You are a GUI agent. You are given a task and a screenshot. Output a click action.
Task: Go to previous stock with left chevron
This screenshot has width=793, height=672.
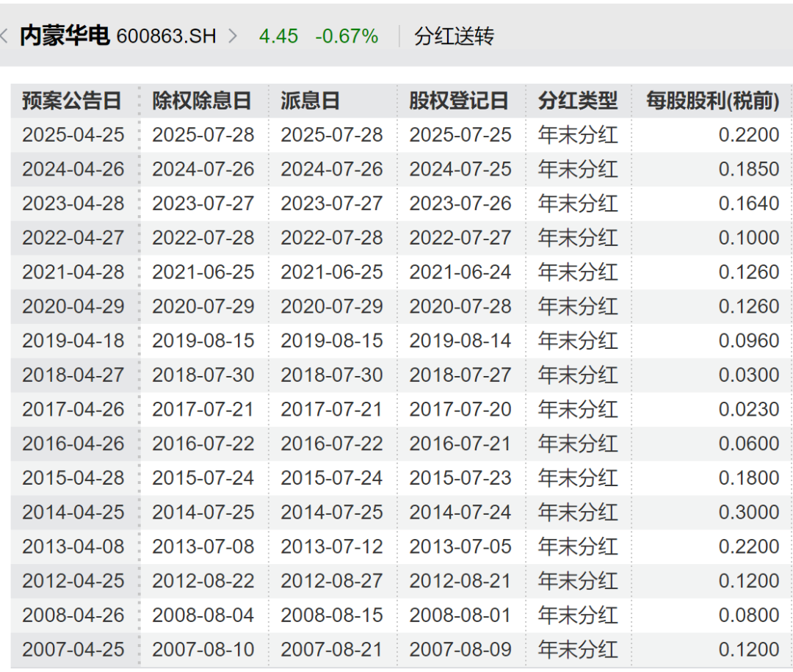4,37
